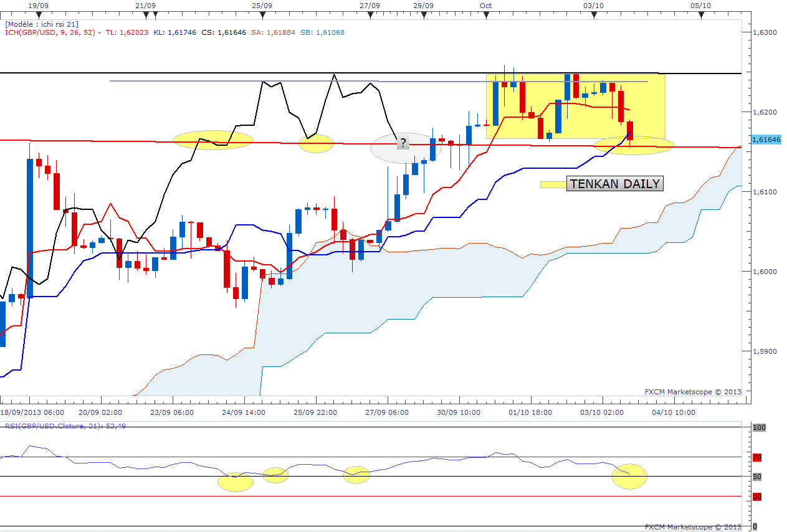Click the 21/09 date marker at top
787x532 pixels.
click(x=145, y=5)
